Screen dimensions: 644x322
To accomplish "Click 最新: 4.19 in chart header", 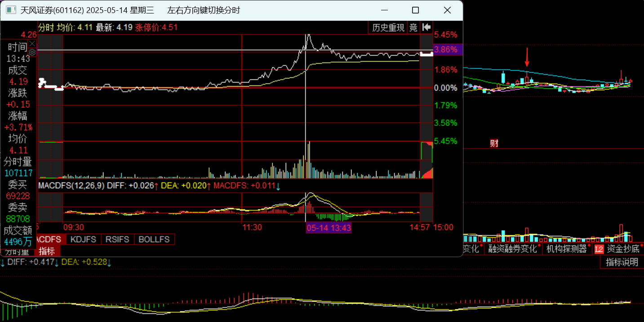I will [114, 27].
